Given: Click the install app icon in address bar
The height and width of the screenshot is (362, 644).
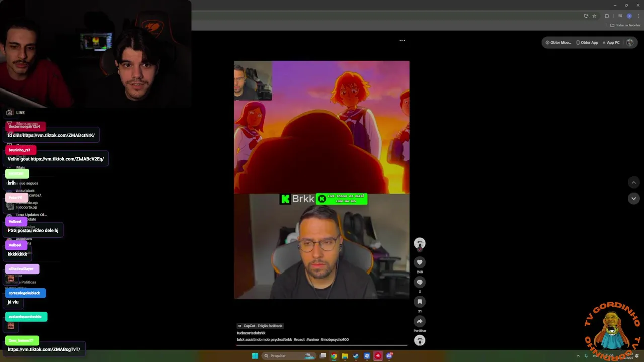Looking at the screenshot, I should [x=586, y=16].
